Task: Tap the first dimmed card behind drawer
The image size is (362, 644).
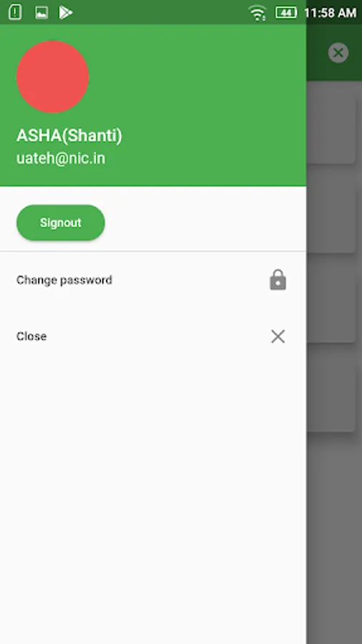Action: 331,122
